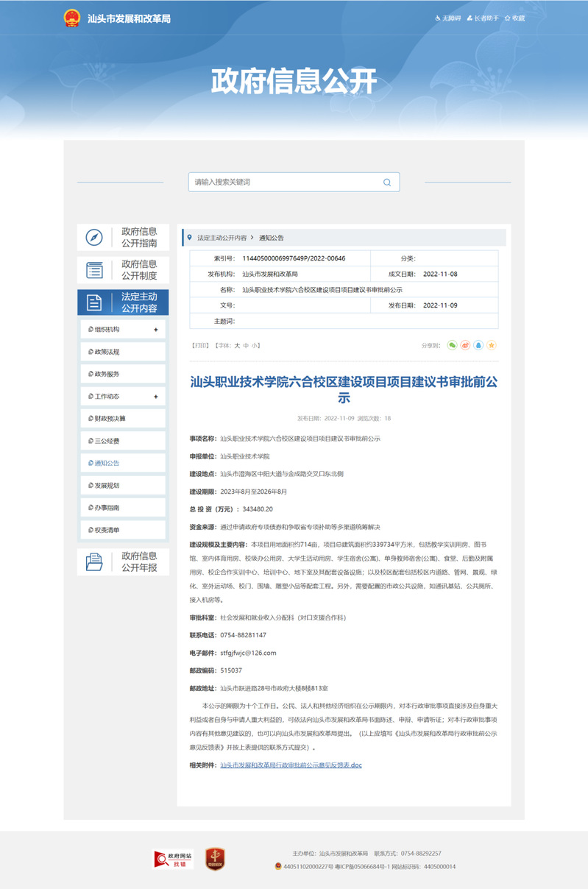This screenshot has width=588, height=889.
Task: Share via the QQ icon
Action: (x=478, y=345)
